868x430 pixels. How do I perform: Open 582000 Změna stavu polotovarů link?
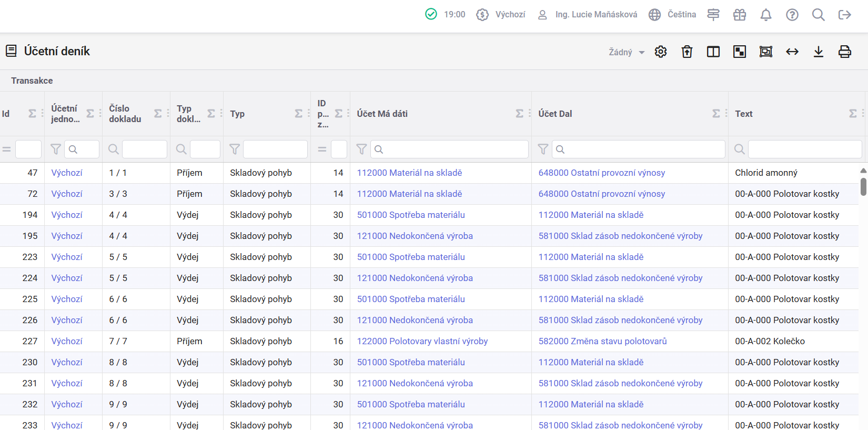pos(602,341)
